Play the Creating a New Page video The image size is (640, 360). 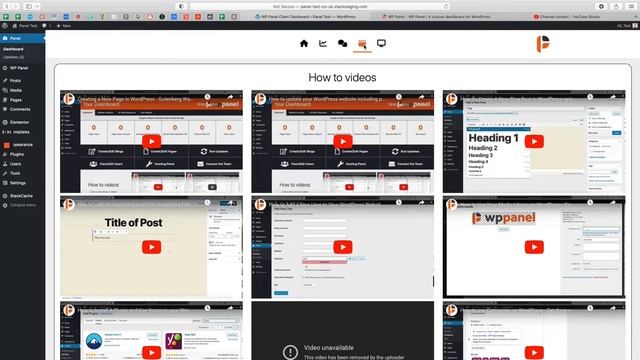point(151,141)
